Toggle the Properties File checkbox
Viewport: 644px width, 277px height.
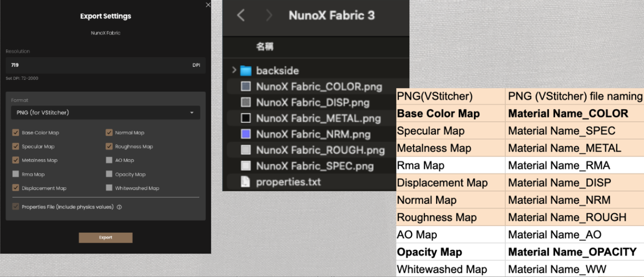[16, 207]
